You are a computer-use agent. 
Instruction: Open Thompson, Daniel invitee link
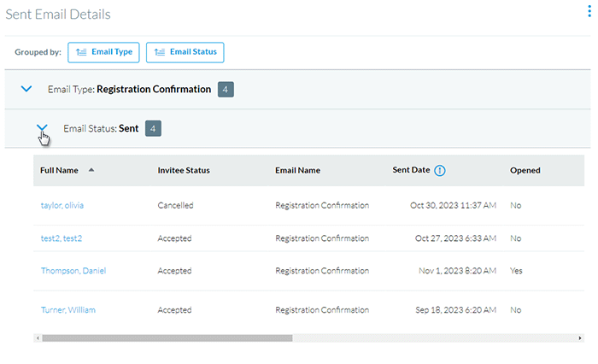pyautogui.click(x=73, y=271)
